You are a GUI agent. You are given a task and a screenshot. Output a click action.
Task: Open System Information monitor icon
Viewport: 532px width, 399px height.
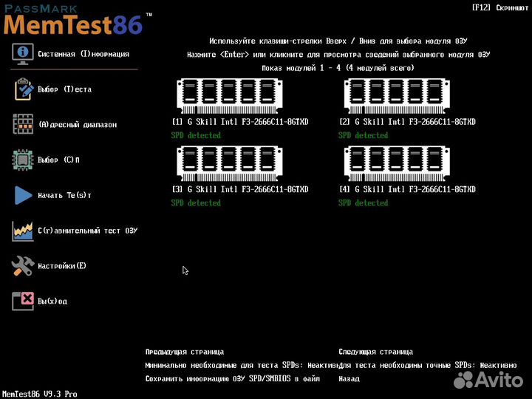(x=23, y=54)
